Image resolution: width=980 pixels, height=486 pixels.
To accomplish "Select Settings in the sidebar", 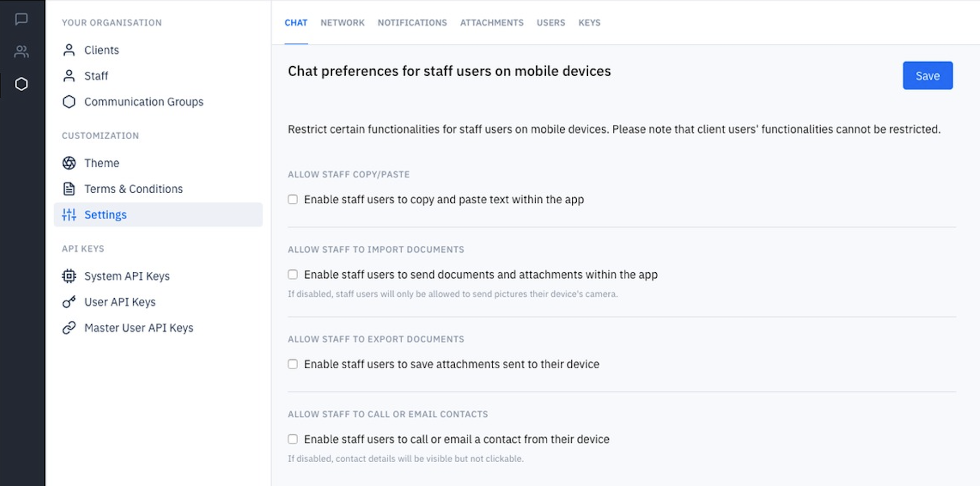I will tap(158, 215).
